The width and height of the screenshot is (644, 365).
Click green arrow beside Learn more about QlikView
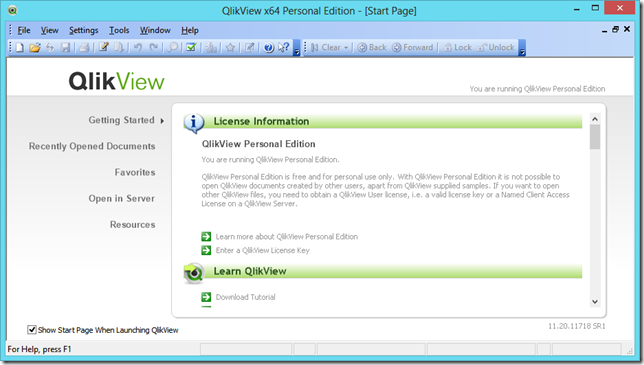(206, 236)
